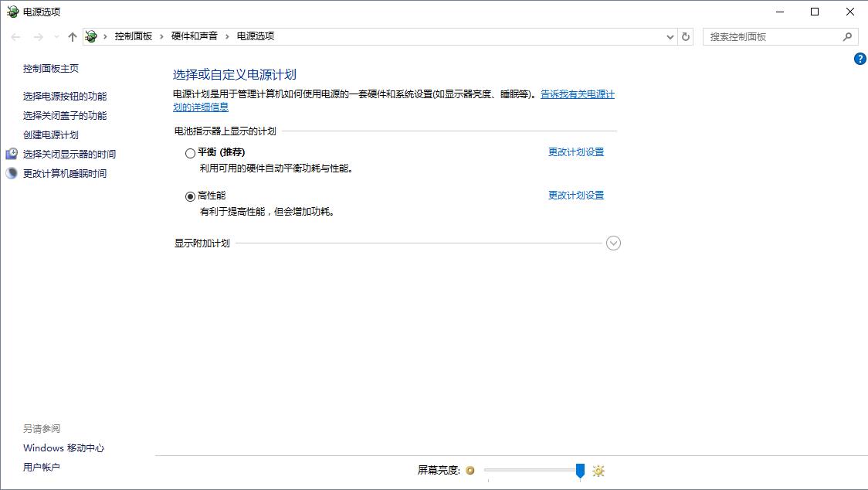Click the brightness indicator icon beside 屏幕亮度

470,471
